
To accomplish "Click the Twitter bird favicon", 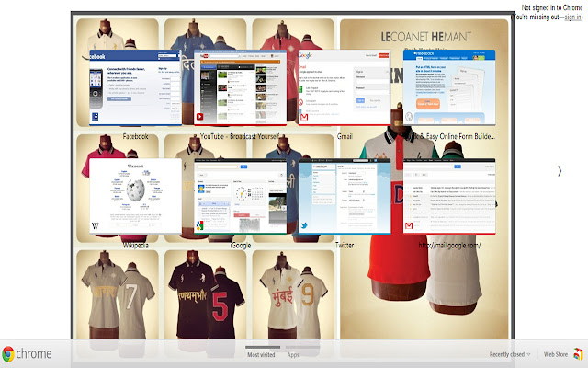I will (x=304, y=225).
